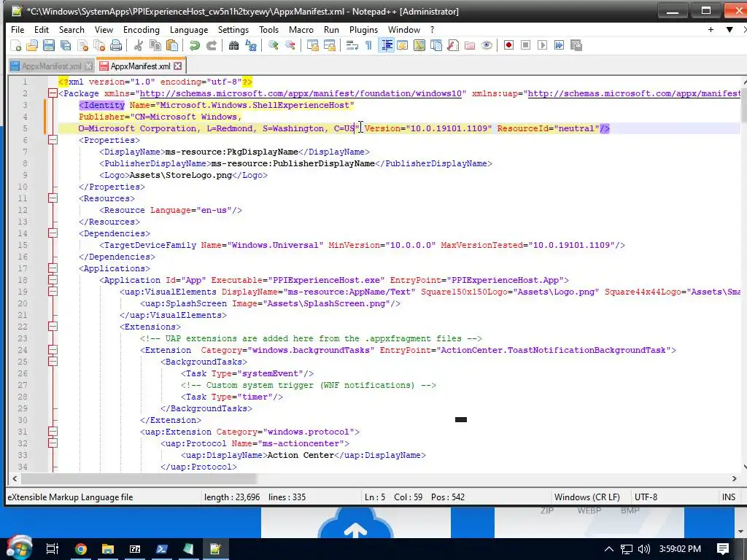Click the horizontal scrollbar left arrow

click(x=15, y=478)
